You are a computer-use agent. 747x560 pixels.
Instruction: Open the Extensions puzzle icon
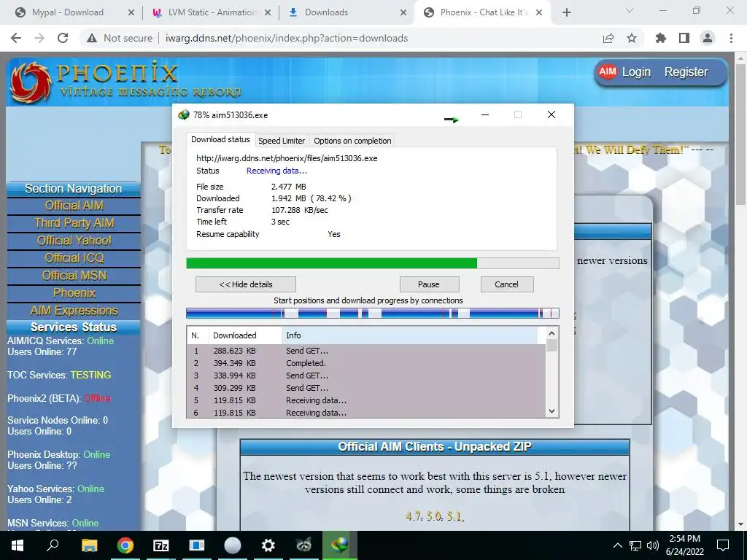661,38
